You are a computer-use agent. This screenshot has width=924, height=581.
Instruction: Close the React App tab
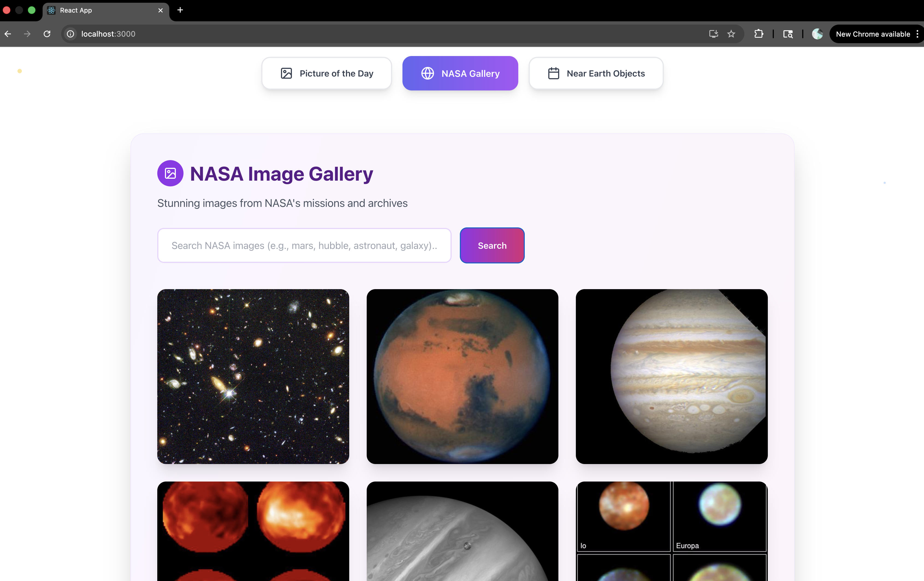pos(160,10)
